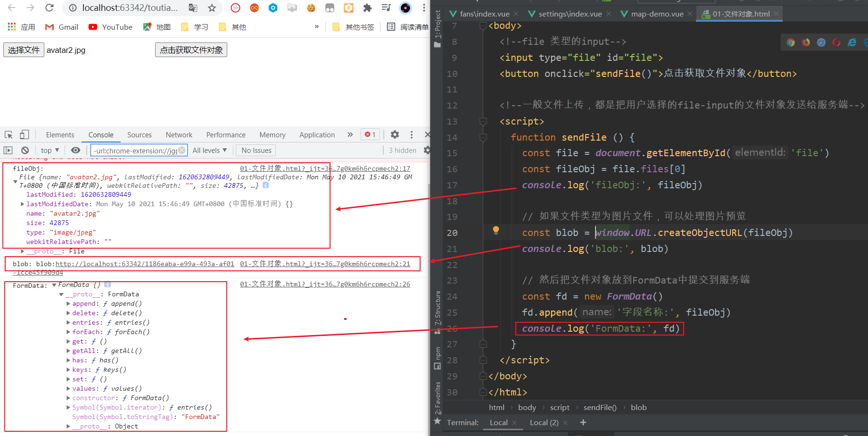Image resolution: width=868 pixels, height=436 pixels.
Task: Switch to the Network tab
Action: (x=179, y=134)
